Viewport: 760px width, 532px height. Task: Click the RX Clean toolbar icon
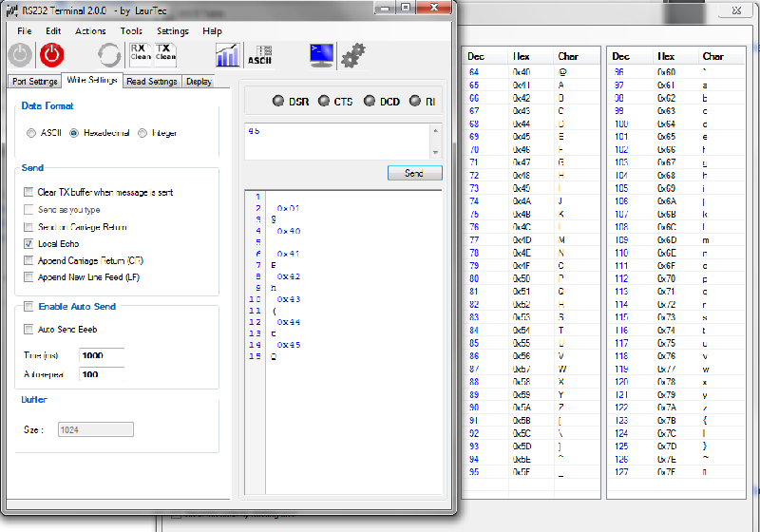pyautogui.click(x=141, y=54)
